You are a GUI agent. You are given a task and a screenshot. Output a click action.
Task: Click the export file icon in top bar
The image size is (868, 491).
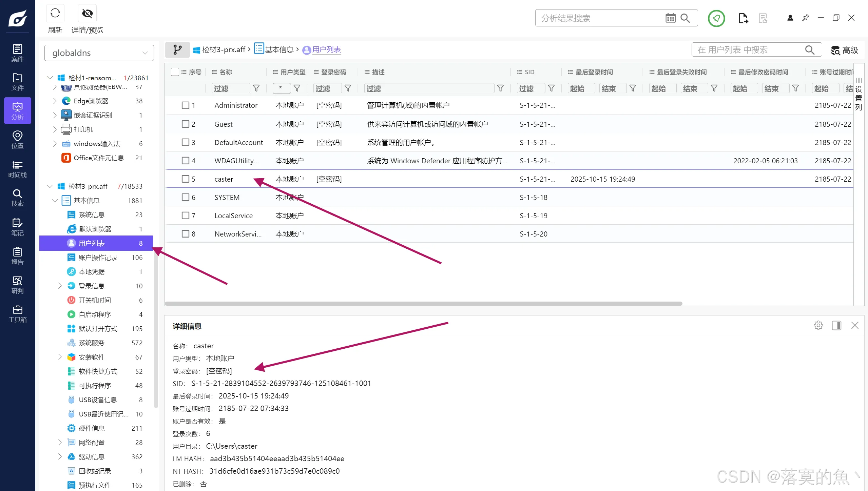[x=743, y=18]
